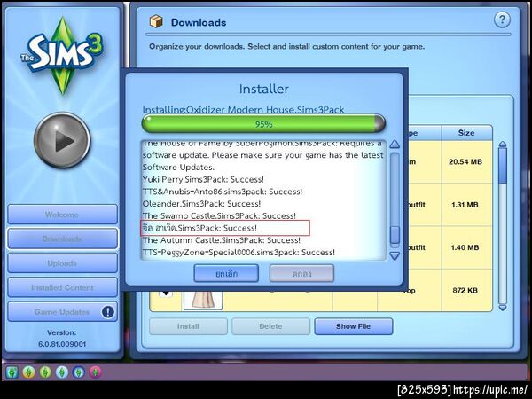Viewport: 532px width, 399px height.
Task: Click the Downloads box icon in header
Action: click(x=156, y=22)
